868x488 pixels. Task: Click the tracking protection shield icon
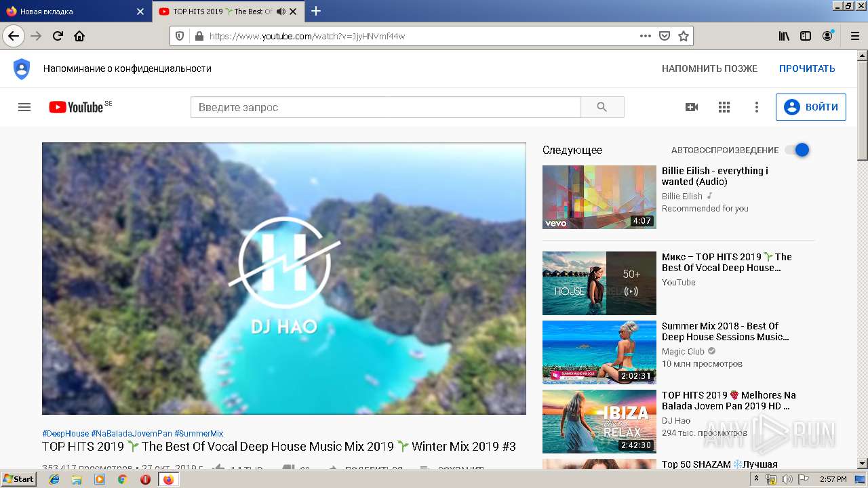(180, 36)
